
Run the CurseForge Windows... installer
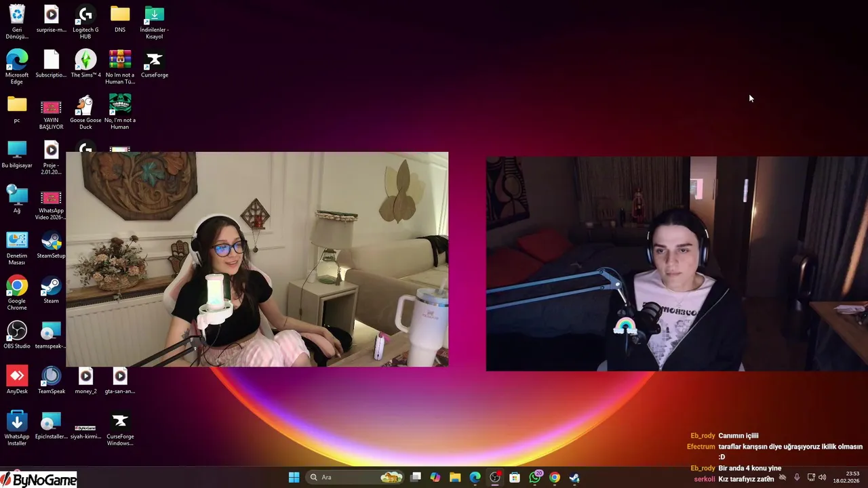click(x=120, y=429)
